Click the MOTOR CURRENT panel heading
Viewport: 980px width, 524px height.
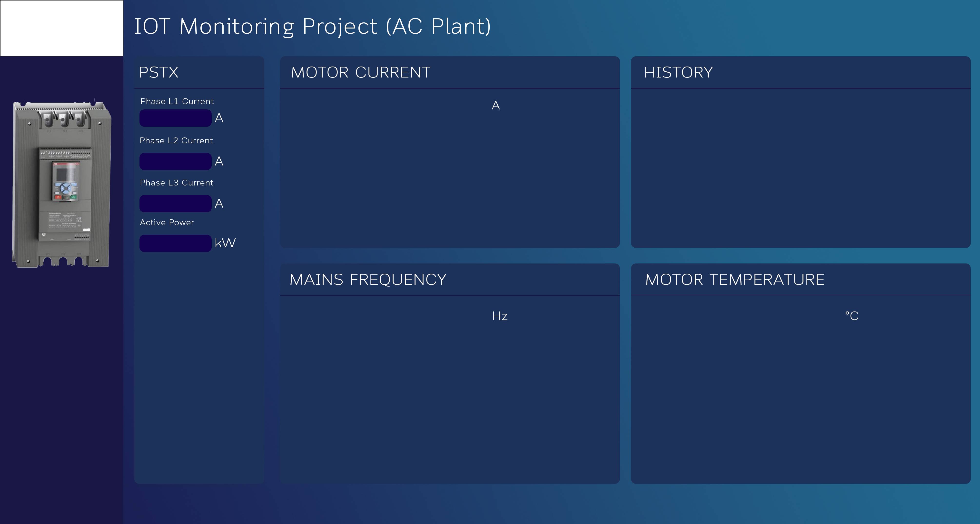pos(361,72)
